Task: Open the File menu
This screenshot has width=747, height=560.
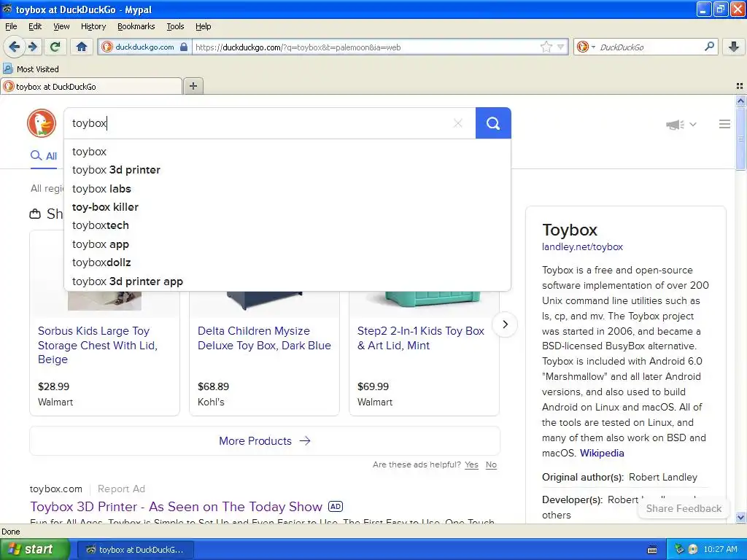Action: [x=11, y=26]
